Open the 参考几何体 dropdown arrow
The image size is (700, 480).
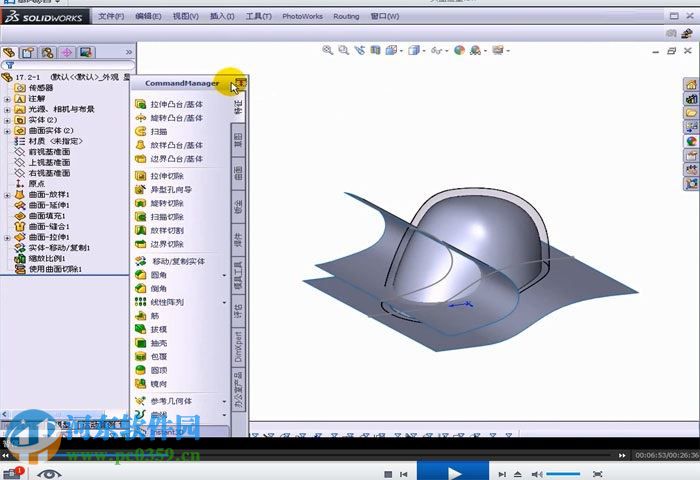(x=224, y=401)
